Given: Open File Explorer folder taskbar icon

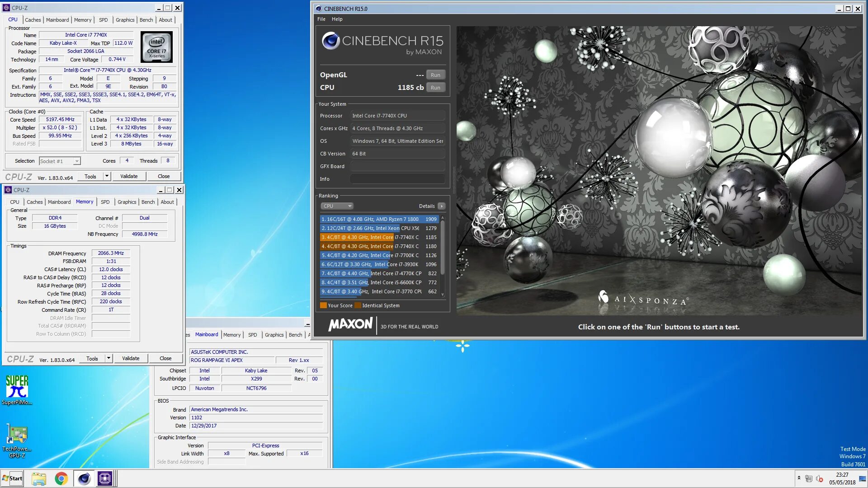Looking at the screenshot, I should point(39,478).
